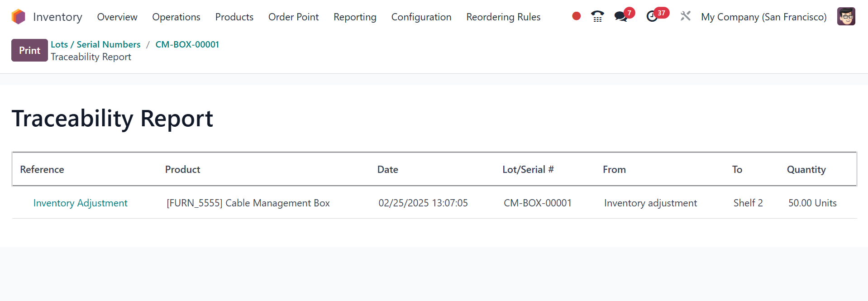The image size is (868, 301).
Task: Open the user avatar menu
Action: coord(846,17)
